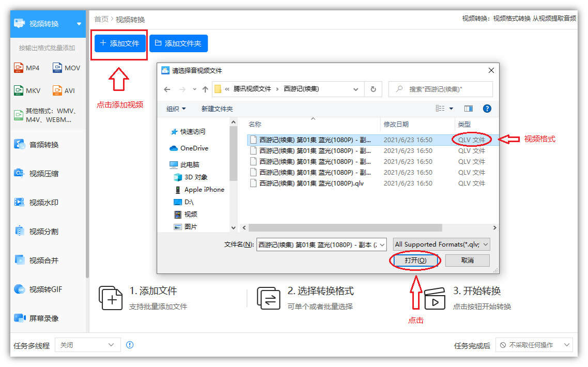
Task: Refresh the folder view
Action: pyautogui.click(x=373, y=89)
